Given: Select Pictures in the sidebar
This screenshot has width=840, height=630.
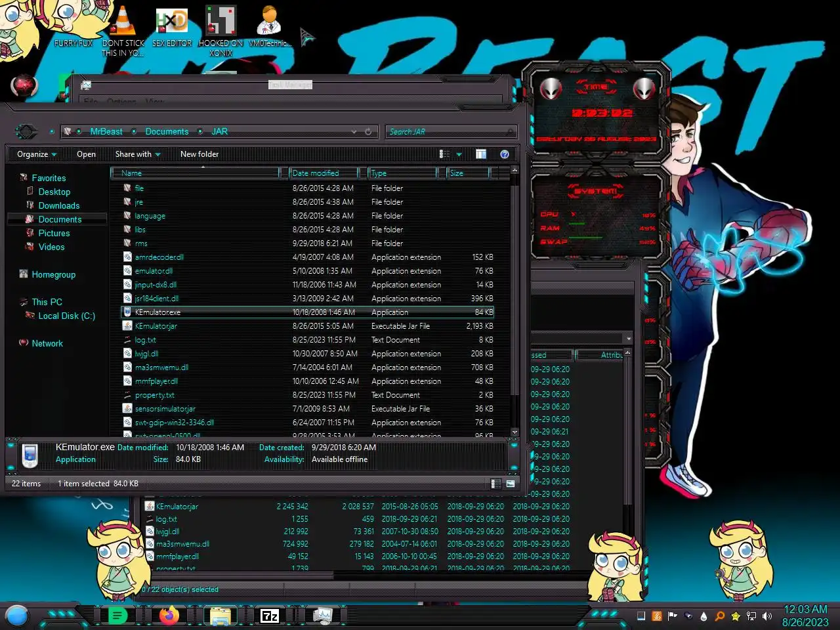Looking at the screenshot, I should pyautogui.click(x=54, y=233).
